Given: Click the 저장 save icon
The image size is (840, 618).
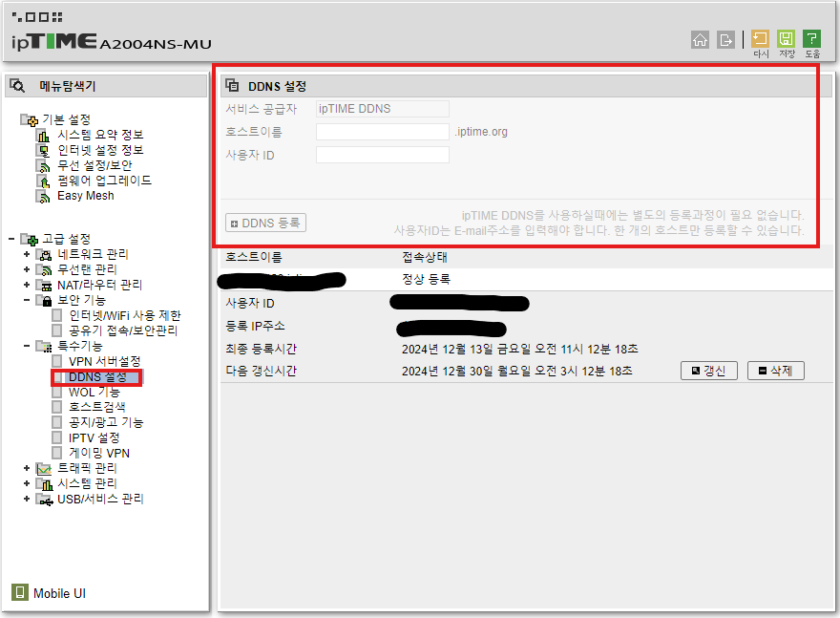Looking at the screenshot, I should [x=786, y=38].
